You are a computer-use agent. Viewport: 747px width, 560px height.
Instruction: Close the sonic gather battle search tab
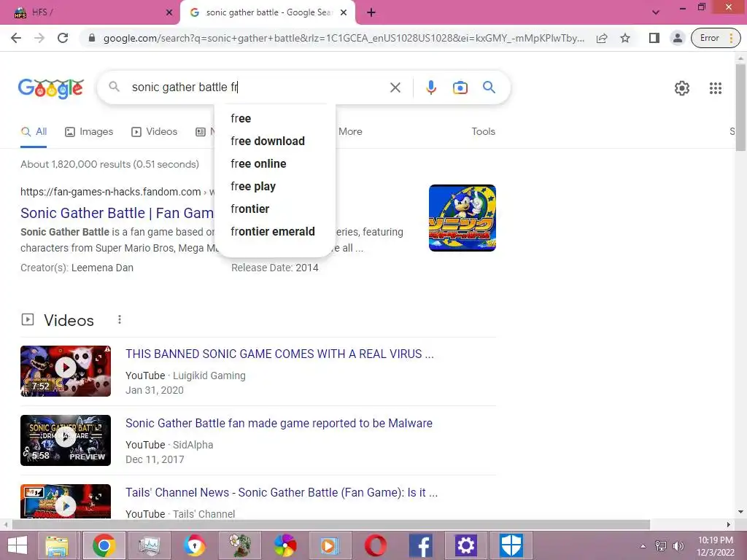pos(344,13)
